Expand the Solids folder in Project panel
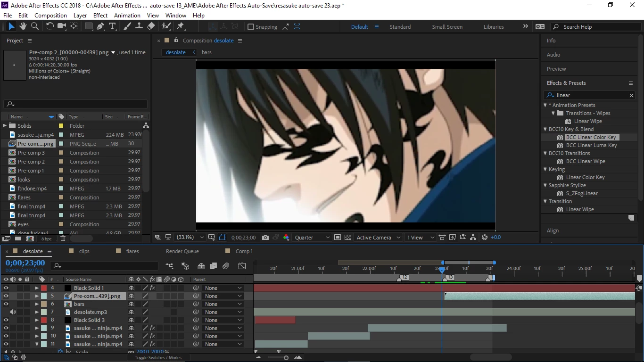 tap(5, 126)
